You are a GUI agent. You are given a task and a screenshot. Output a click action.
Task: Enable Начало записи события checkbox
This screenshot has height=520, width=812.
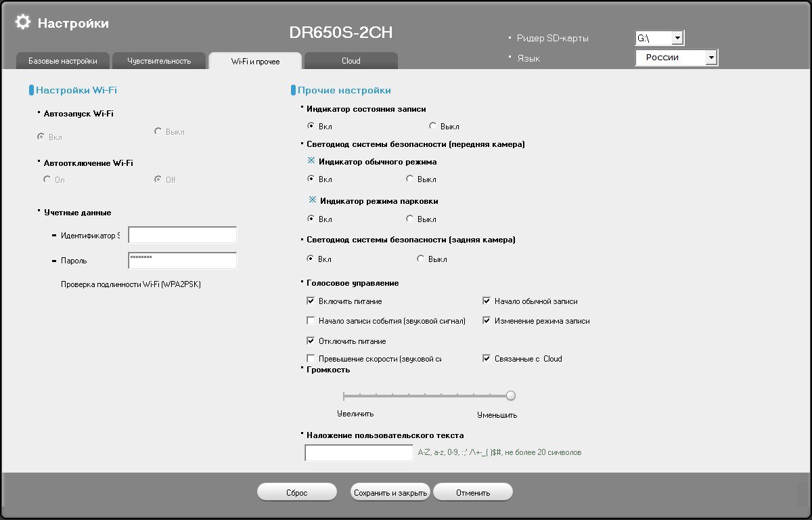tap(311, 321)
